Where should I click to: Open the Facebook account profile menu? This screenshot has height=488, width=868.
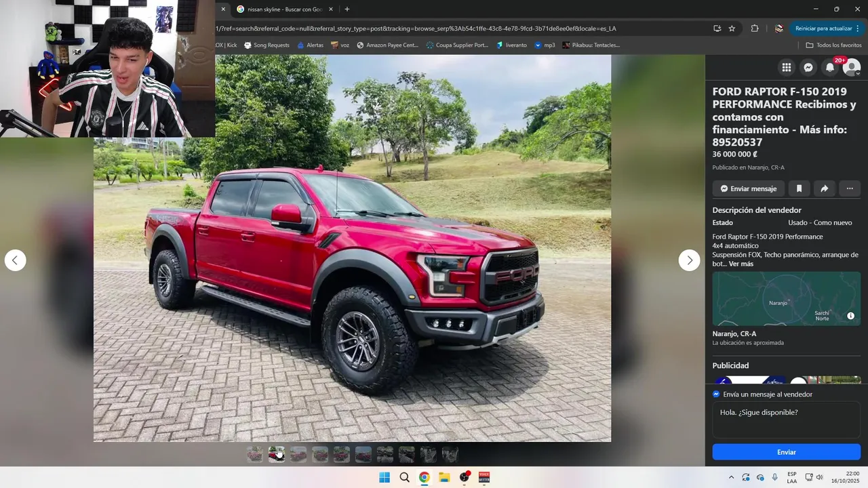(x=852, y=67)
